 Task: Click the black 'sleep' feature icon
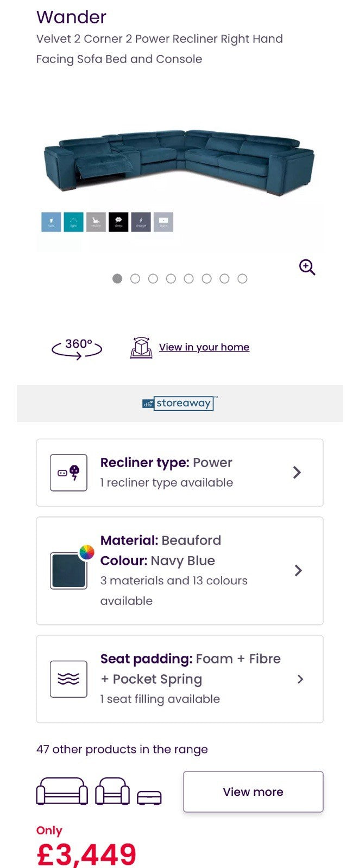[x=118, y=222]
